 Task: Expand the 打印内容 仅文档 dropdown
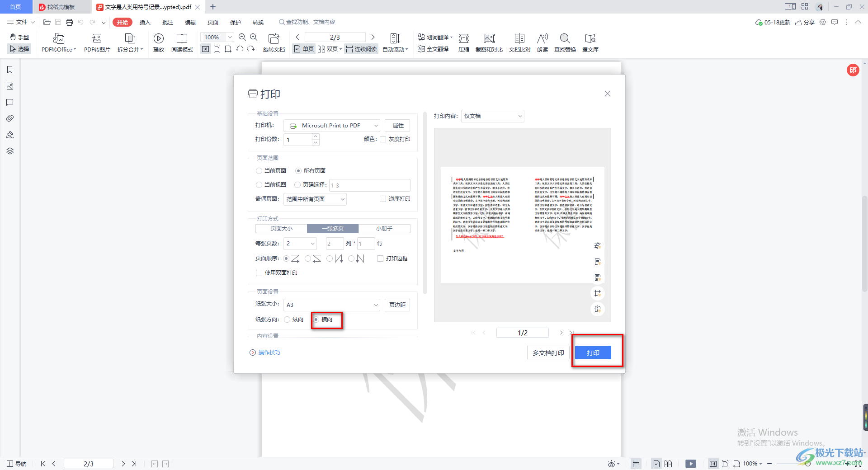coord(492,116)
